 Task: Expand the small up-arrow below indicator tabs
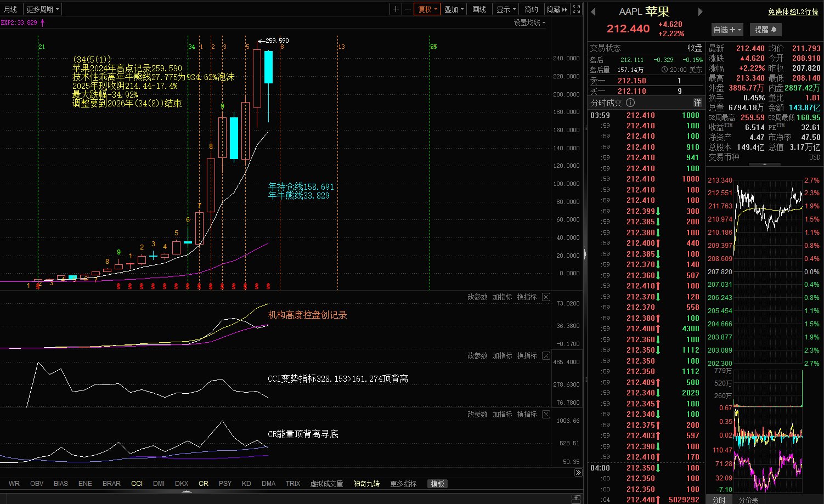click(x=187, y=491)
